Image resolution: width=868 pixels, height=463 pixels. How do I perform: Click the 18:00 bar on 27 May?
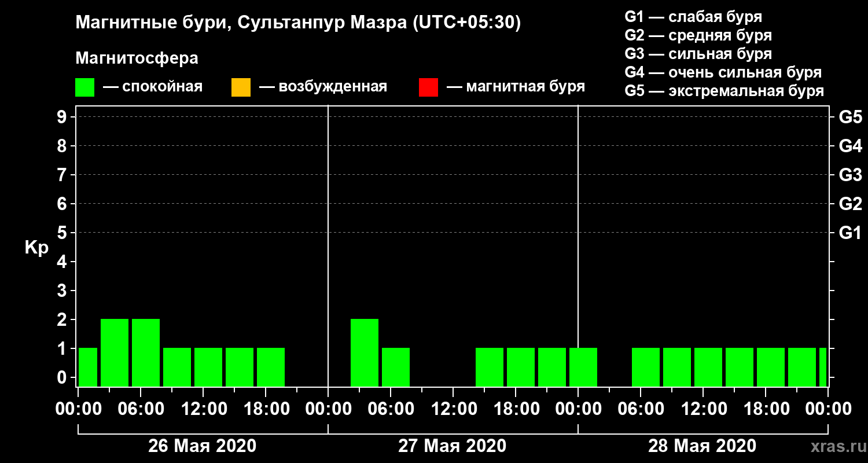point(521,367)
